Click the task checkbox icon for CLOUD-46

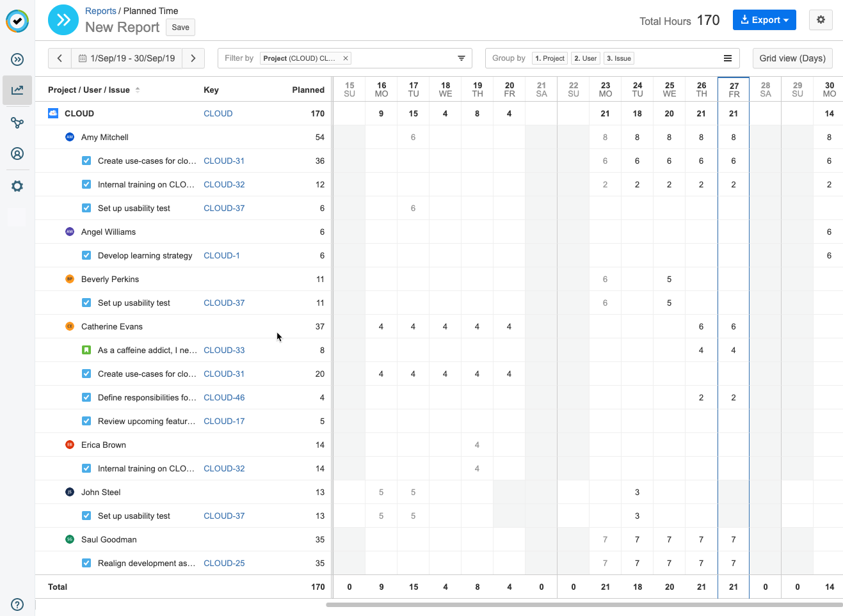[86, 397]
